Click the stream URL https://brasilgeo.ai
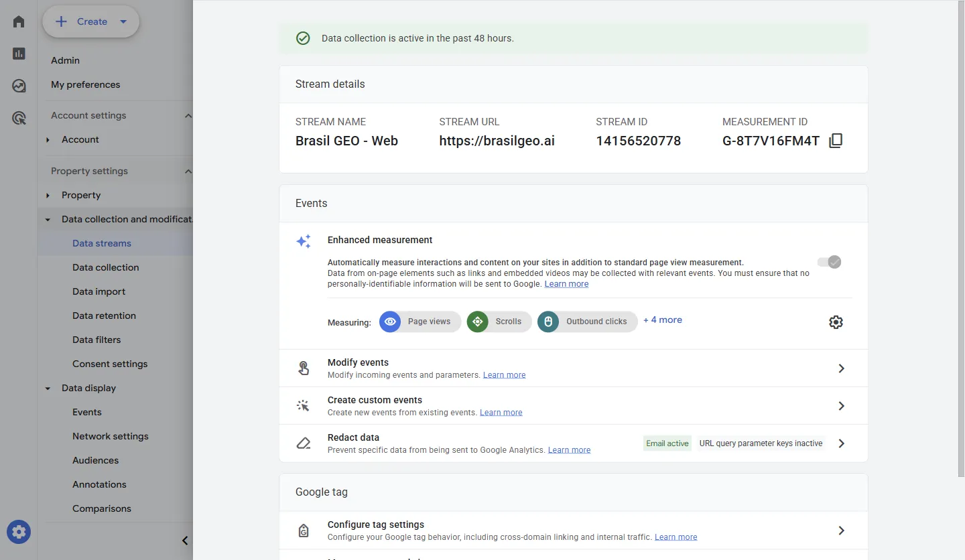This screenshot has width=965, height=560. [x=497, y=141]
